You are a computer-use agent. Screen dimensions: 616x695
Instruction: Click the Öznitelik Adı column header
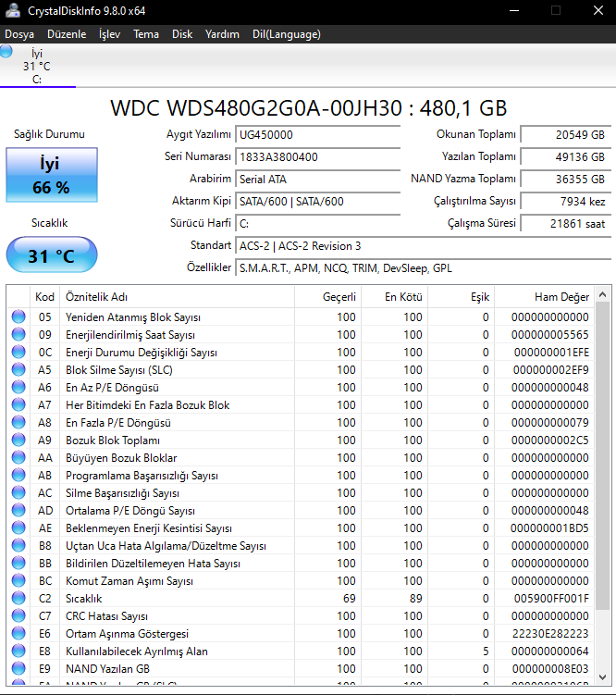[178, 296]
